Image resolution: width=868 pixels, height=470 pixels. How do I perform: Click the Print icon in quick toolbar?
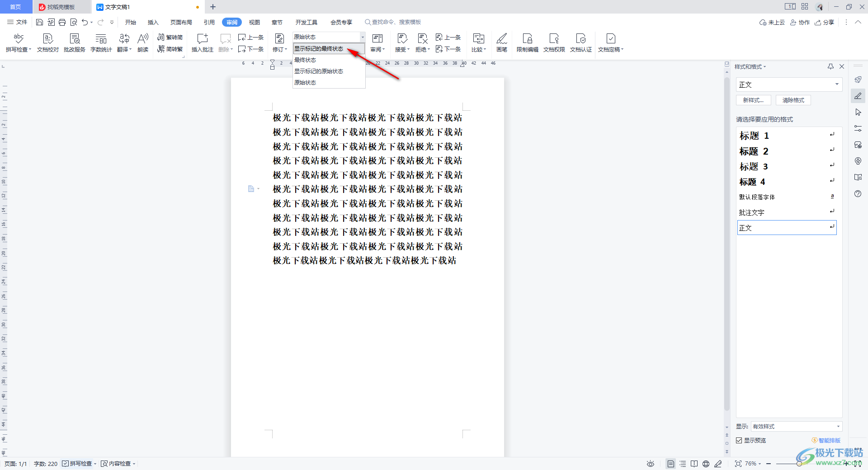62,22
